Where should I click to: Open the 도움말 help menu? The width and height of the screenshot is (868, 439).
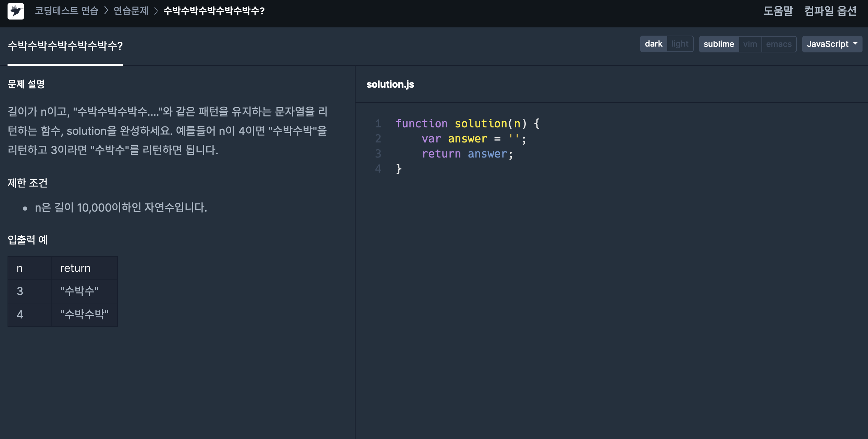coord(778,11)
